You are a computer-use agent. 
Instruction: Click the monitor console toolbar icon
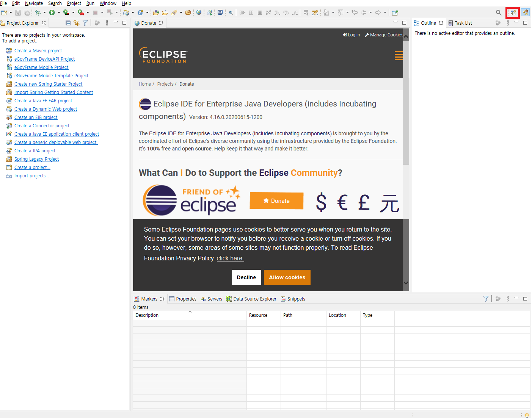[220, 13]
